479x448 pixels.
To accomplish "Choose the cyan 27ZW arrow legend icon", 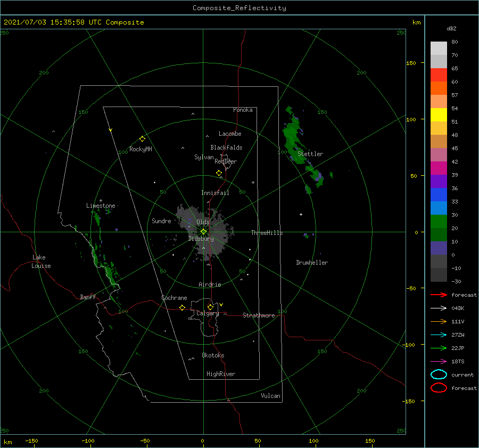I will pyautogui.click(x=439, y=335).
